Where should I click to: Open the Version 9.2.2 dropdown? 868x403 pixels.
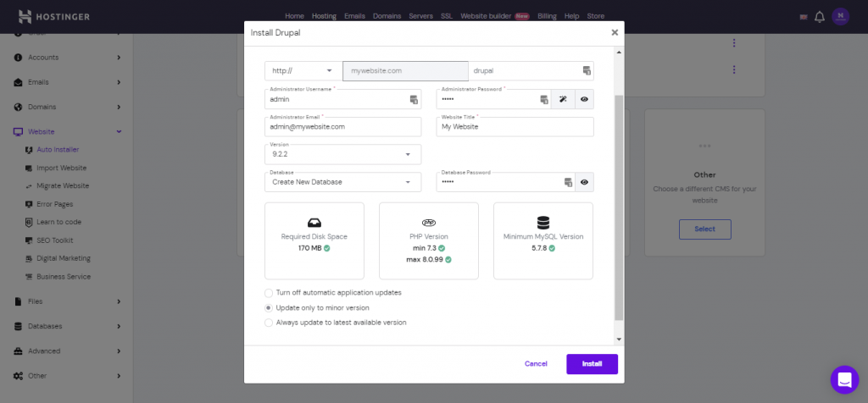(x=343, y=155)
